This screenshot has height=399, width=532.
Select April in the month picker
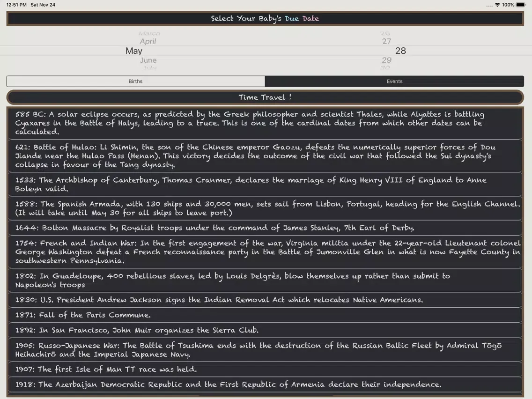click(148, 41)
